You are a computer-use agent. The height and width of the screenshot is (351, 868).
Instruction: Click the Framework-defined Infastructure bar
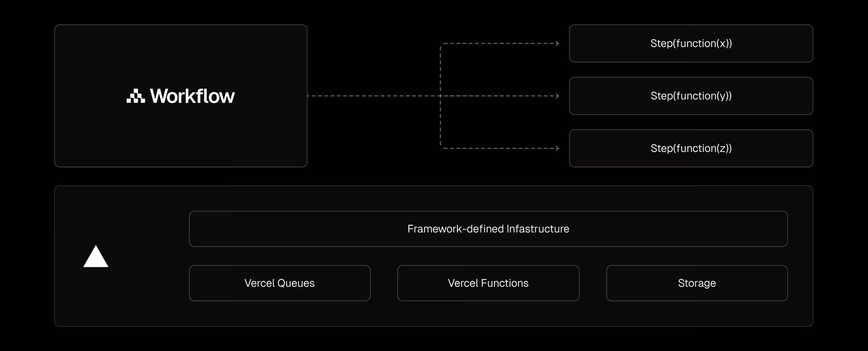[x=488, y=229]
